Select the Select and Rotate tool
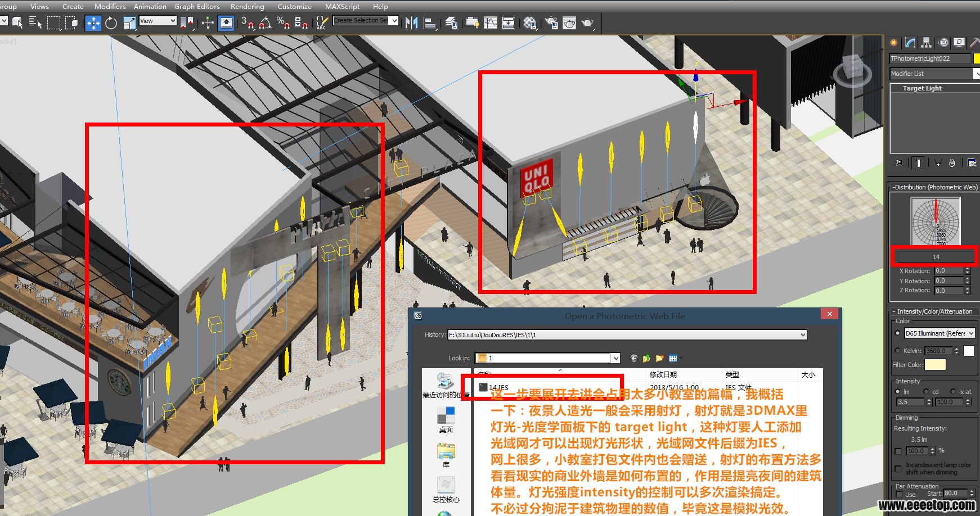Viewport: 980px width, 516px height. [x=111, y=23]
